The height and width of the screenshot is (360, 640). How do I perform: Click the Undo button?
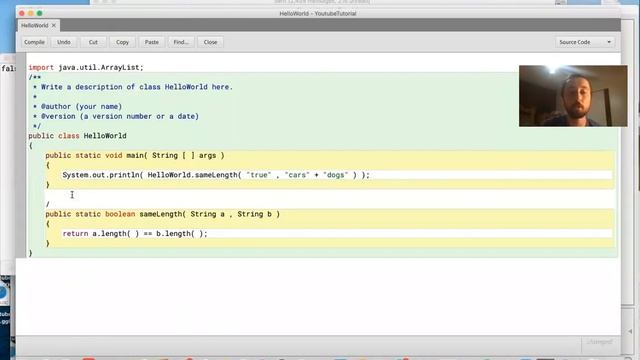pyautogui.click(x=64, y=42)
